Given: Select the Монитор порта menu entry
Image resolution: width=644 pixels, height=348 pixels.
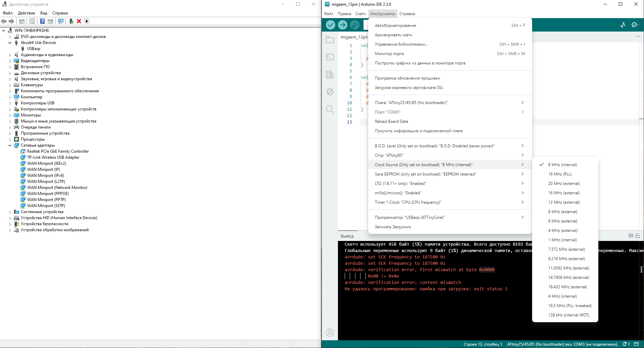Looking at the screenshot, I should 389,54.
